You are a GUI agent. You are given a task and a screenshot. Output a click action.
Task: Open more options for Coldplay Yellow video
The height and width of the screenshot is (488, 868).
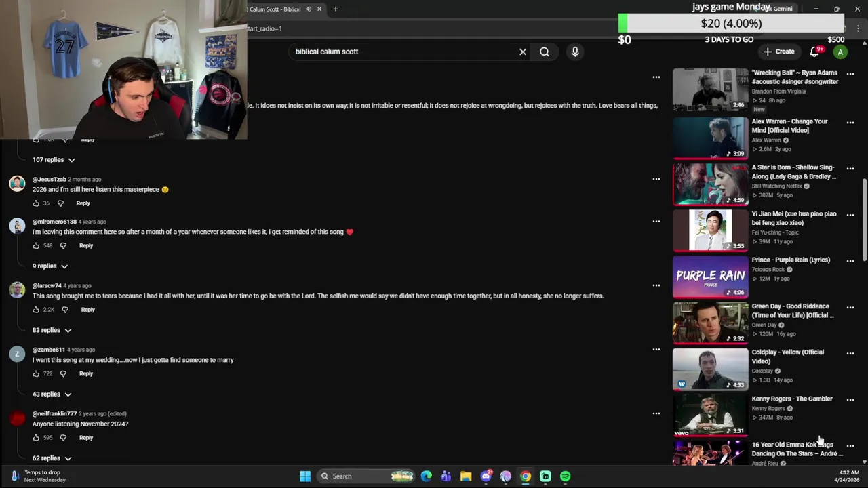point(850,354)
